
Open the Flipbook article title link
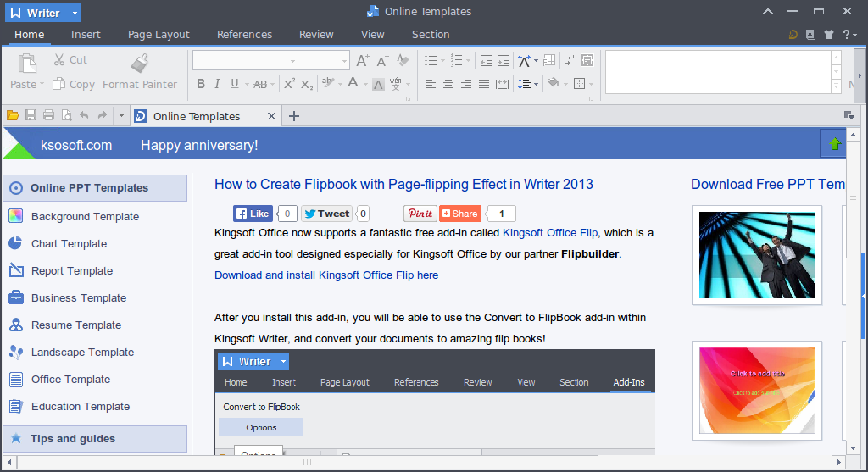(403, 184)
